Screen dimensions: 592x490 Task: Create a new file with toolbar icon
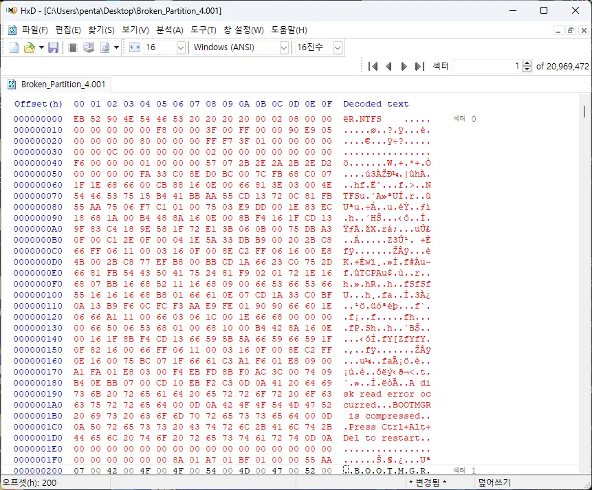point(14,48)
